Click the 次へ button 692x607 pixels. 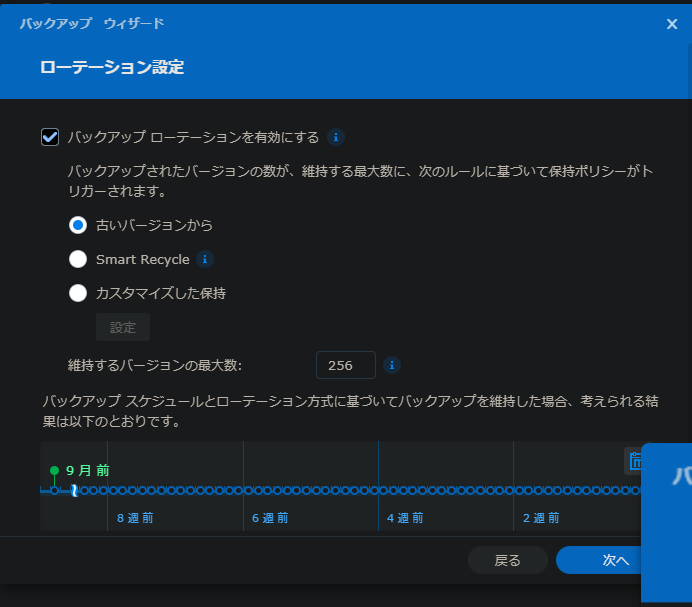[x=599, y=560]
